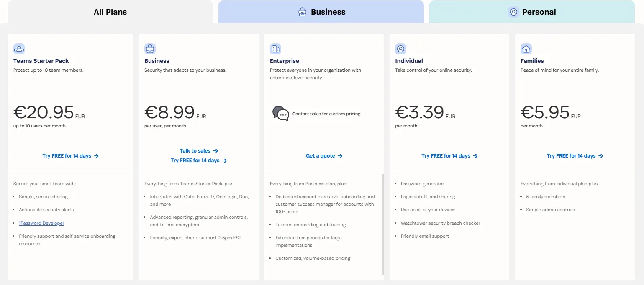Start Individual plan 14-day free trial
Image resolution: width=644 pixels, height=285 pixels.
pos(449,156)
